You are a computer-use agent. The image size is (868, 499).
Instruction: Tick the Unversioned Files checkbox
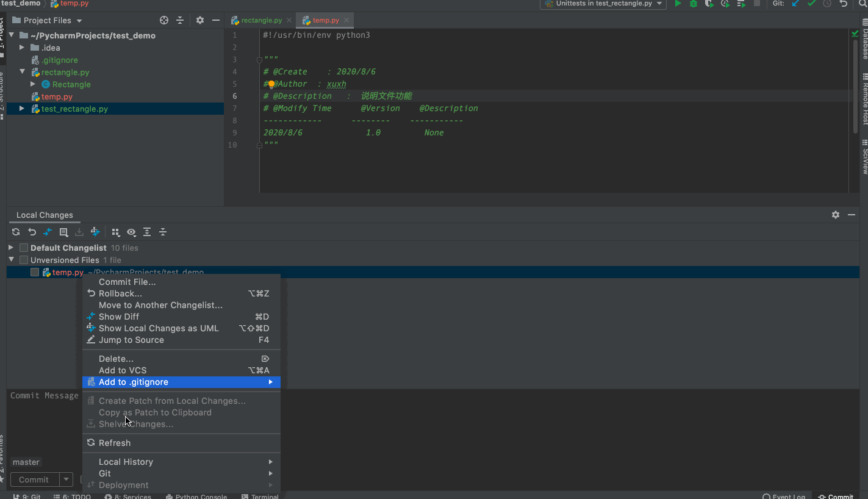[24, 260]
